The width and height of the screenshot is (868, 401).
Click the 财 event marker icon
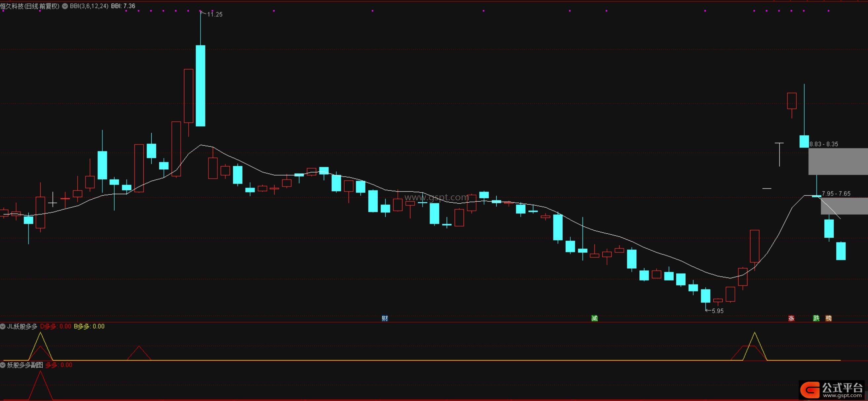[385, 318]
